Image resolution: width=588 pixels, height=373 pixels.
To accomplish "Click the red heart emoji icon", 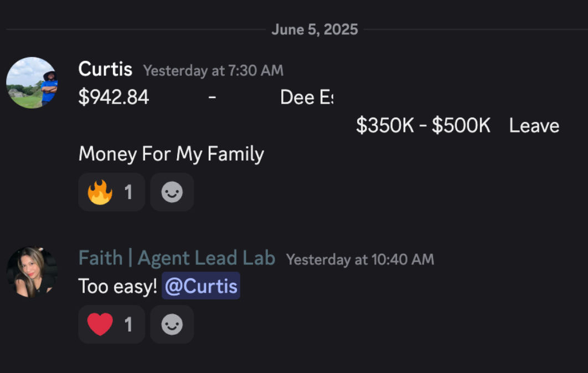I will 100,324.
